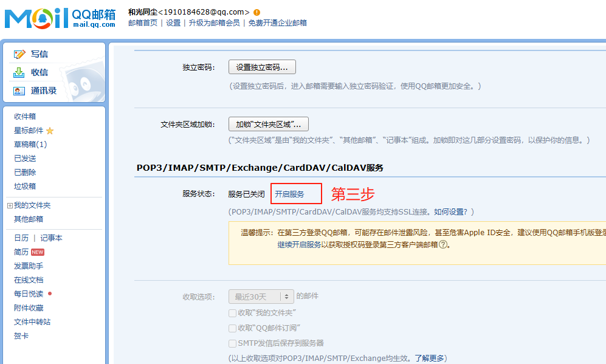Screen dimensions: 606x364
Task: Check the "QQ邮件订阅" collection checkbox
Action: pyautogui.click(x=232, y=328)
